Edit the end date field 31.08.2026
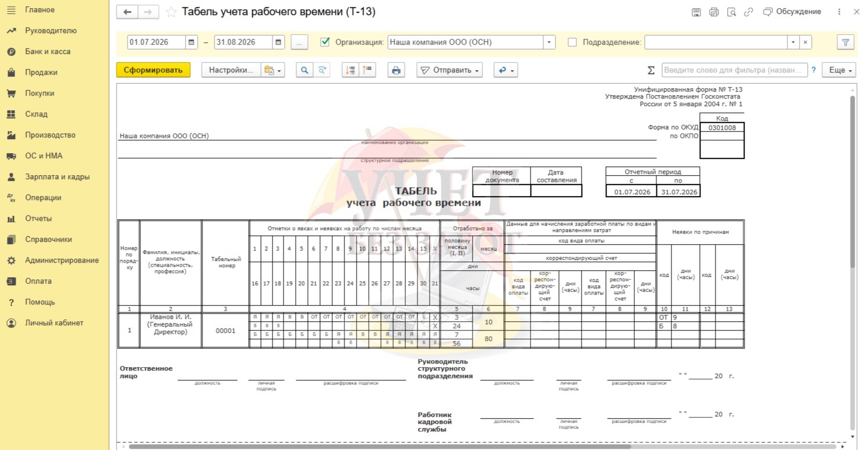This screenshot has height=450, width=868. 244,42
